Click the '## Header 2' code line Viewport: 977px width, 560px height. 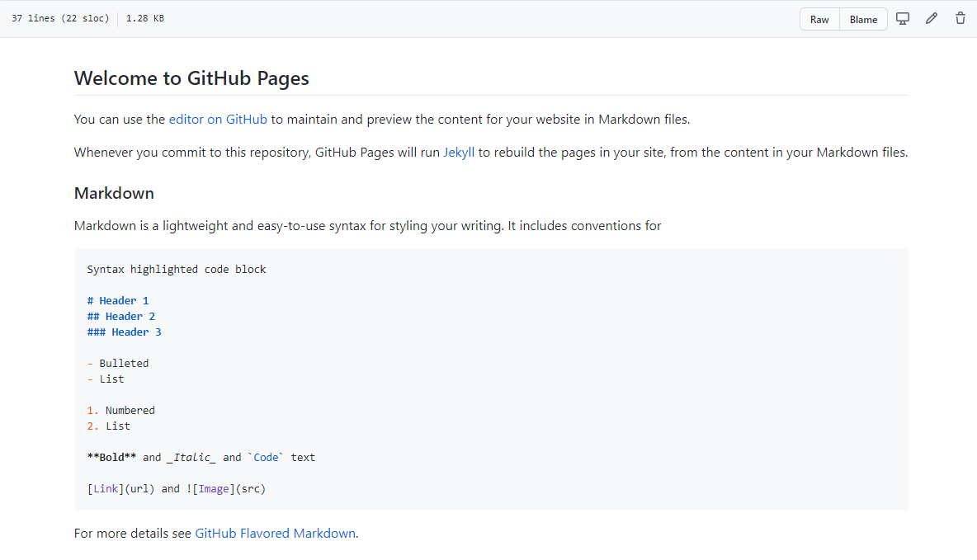pos(120,317)
